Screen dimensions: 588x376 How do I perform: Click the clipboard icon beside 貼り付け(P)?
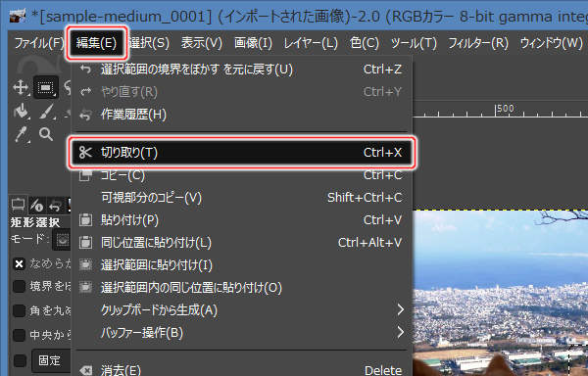click(x=85, y=220)
